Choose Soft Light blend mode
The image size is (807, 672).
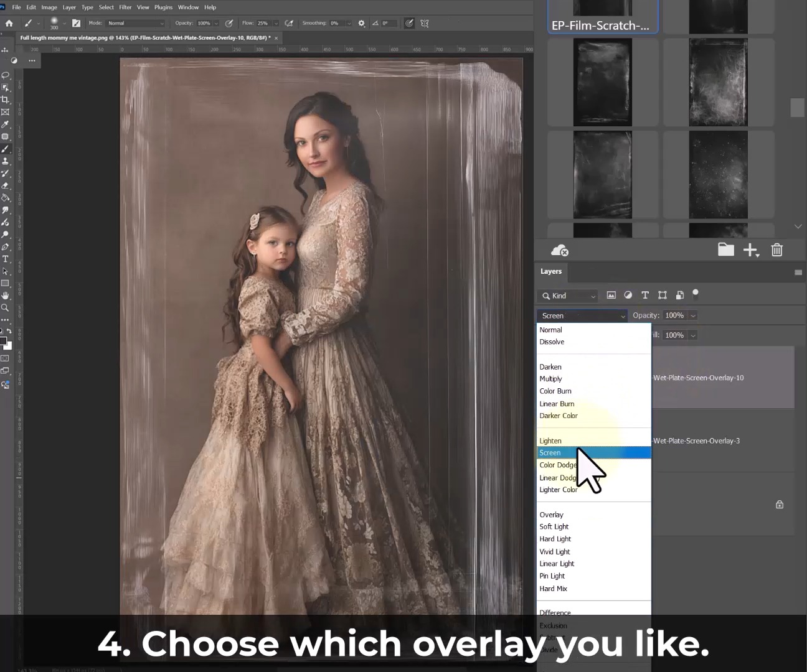click(x=554, y=527)
